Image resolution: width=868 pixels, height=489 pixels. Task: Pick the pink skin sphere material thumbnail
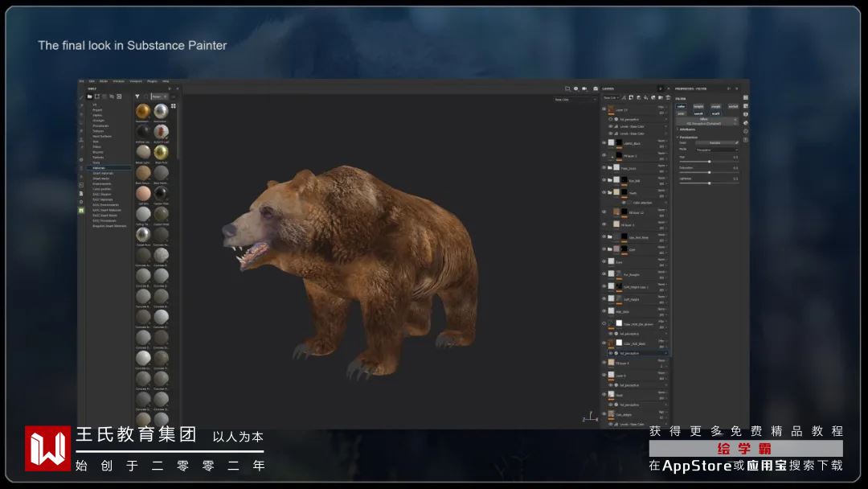(x=143, y=193)
